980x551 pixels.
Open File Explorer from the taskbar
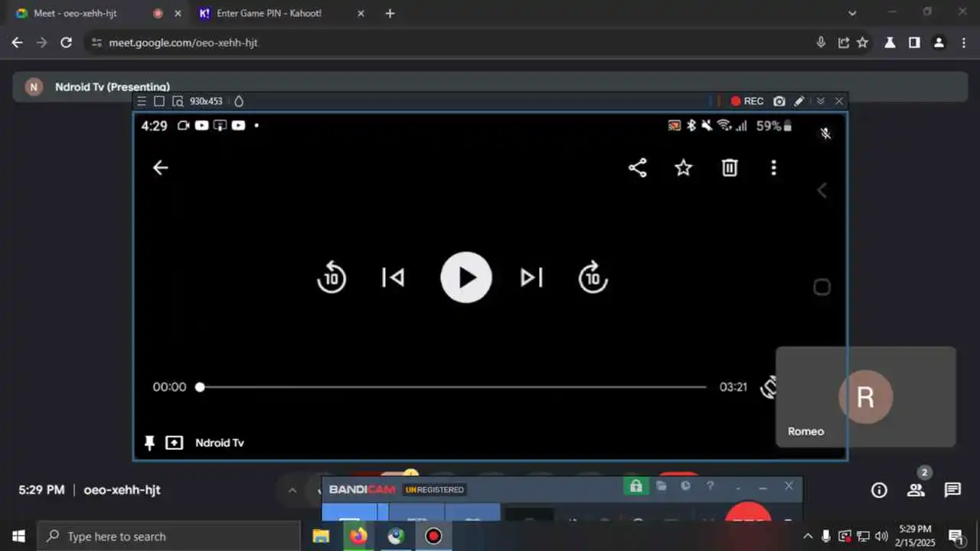[321, 536]
